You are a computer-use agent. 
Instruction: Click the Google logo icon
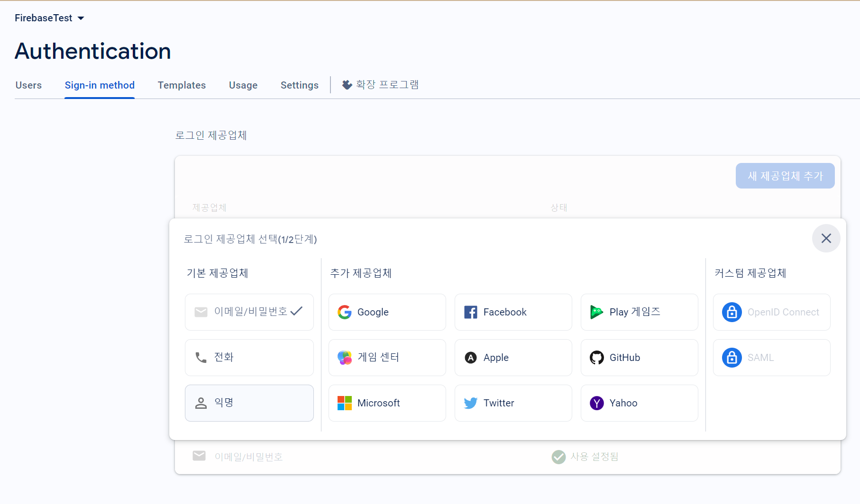click(x=345, y=312)
